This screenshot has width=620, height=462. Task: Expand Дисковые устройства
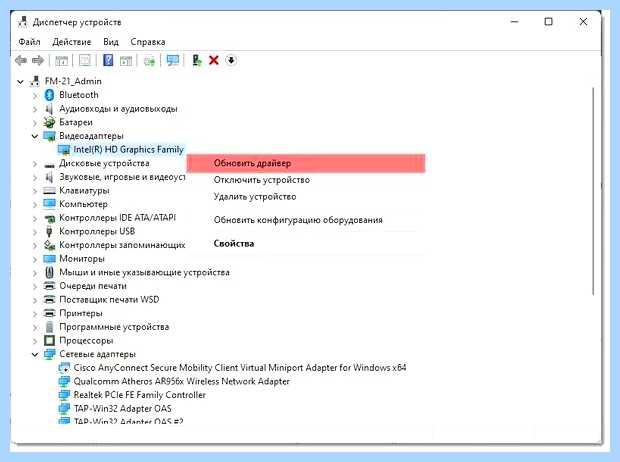pyautogui.click(x=35, y=164)
